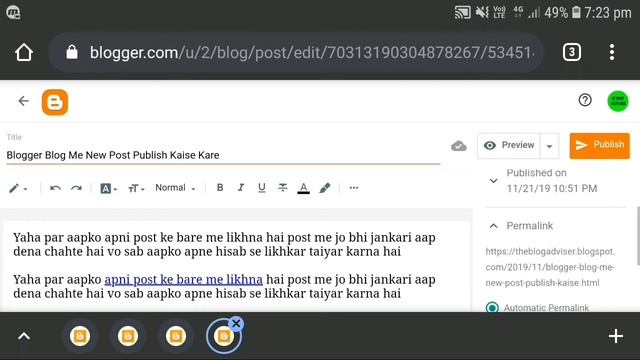The image size is (640, 360).
Task: Toggle Bold formatting
Action: 220,188
